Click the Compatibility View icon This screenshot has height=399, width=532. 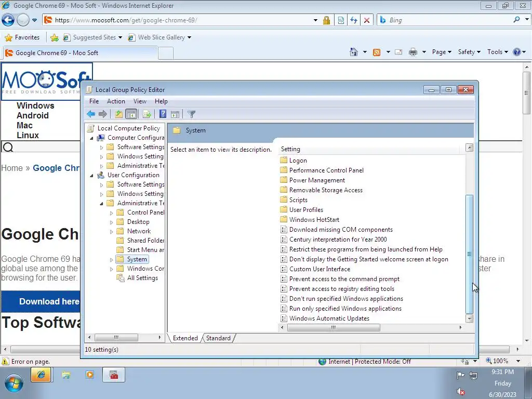(x=341, y=20)
